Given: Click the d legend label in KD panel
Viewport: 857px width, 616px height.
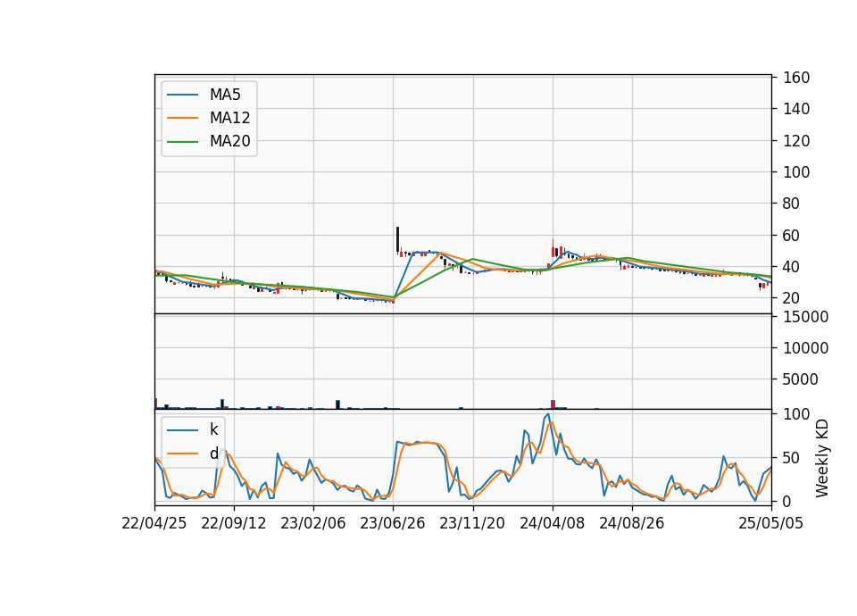Looking at the screenshot, I should point(213,454).
